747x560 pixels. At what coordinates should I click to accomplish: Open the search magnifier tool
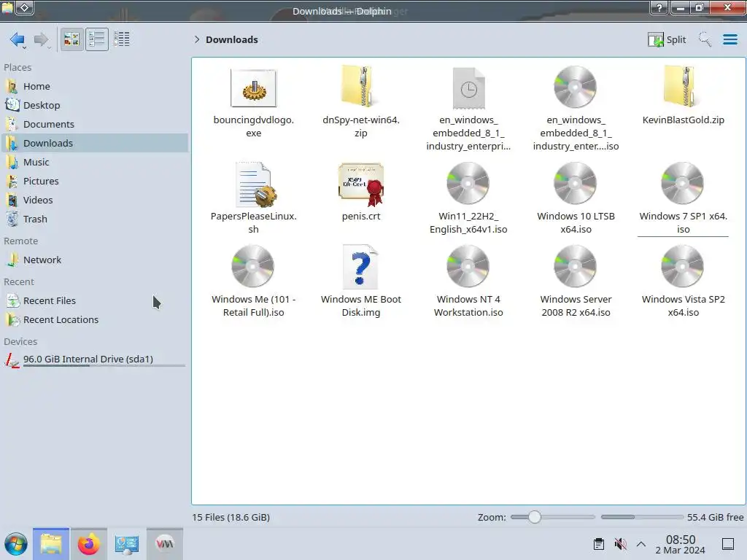[x=705, y=39]
